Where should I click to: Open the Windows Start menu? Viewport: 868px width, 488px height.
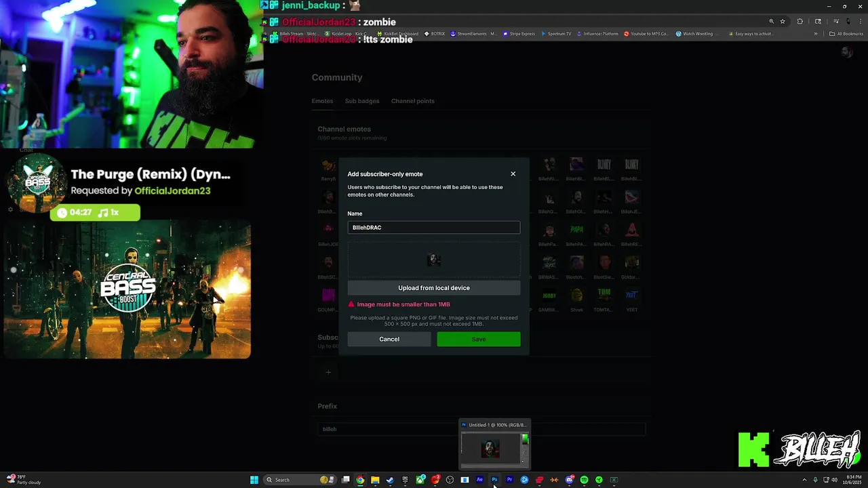pos(254,480)
